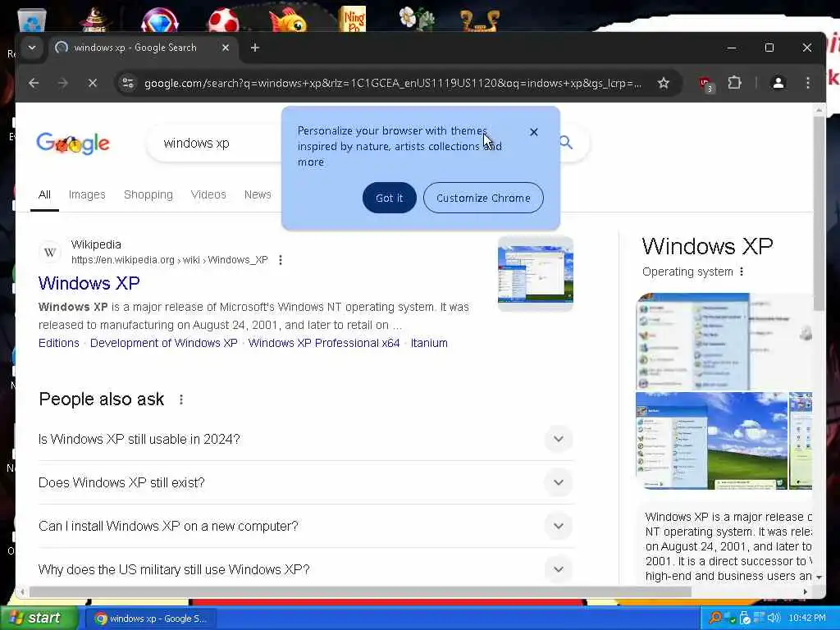Image resolution: width=840 pixels, height=630 pixels.
Task: Select the All search tab
Action: pos(44,194)
